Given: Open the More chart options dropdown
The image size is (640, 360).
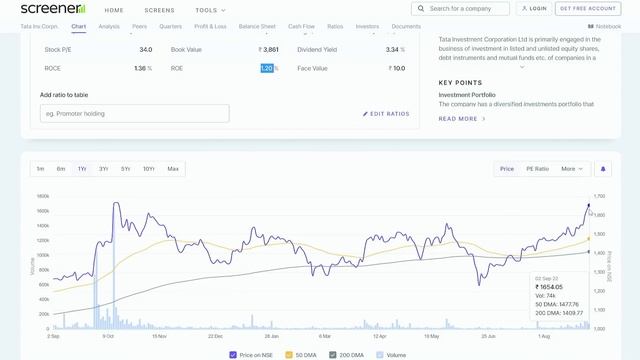Looking at the screenshot, I should coord(572,169).
